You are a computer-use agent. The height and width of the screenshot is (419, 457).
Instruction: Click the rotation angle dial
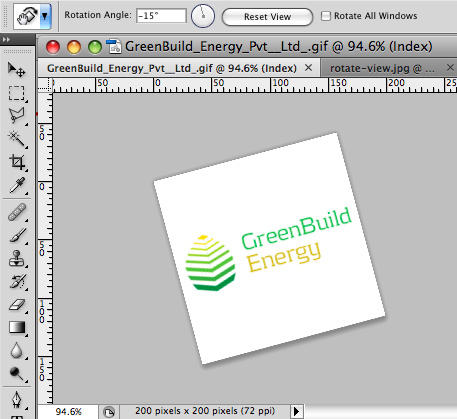203,16
